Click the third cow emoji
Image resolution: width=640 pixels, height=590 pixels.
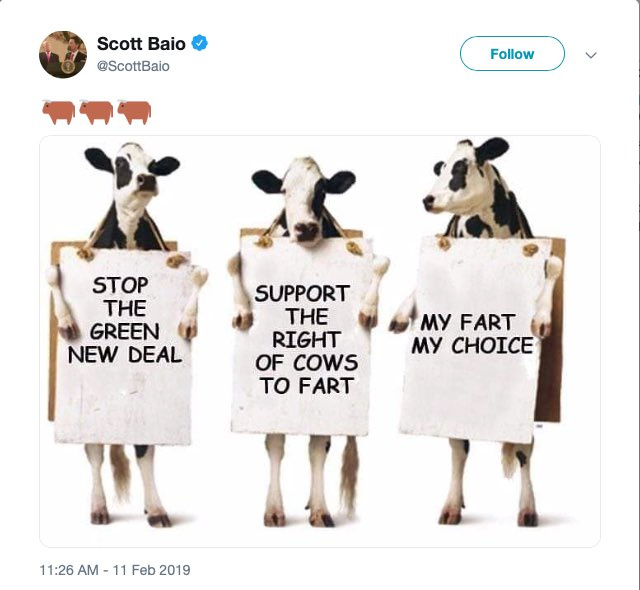click(134, 111)
